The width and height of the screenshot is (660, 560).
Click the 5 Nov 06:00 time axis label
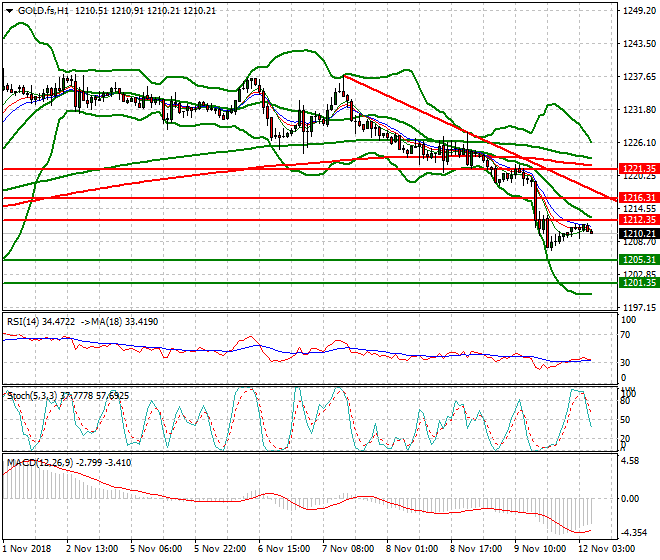(x=157, y=549)
